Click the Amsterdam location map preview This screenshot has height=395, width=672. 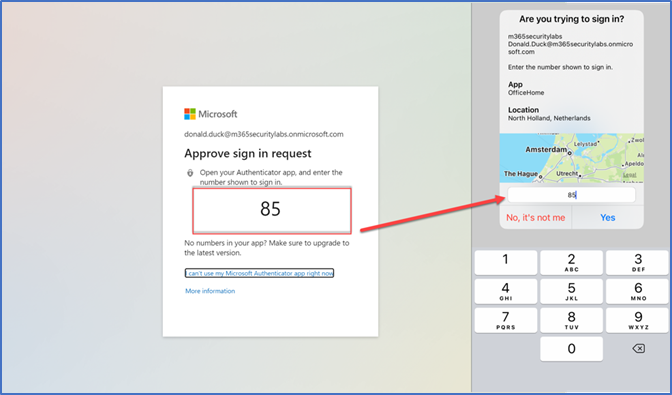(572, 158)
